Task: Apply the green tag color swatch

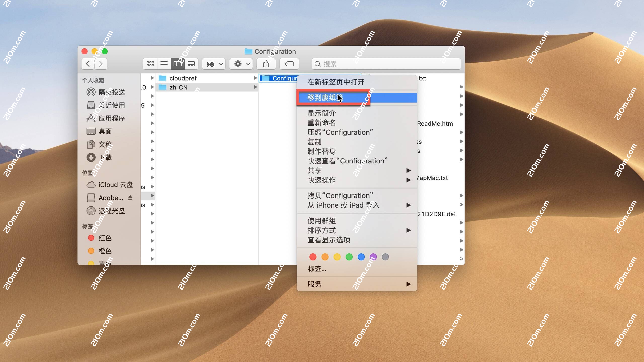Action: pos(349,257)
